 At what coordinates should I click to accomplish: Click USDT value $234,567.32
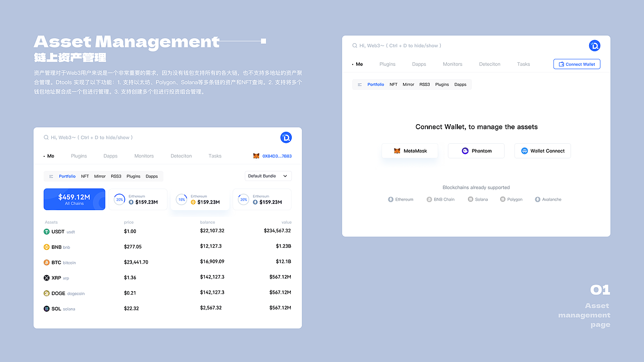(277, 231)
